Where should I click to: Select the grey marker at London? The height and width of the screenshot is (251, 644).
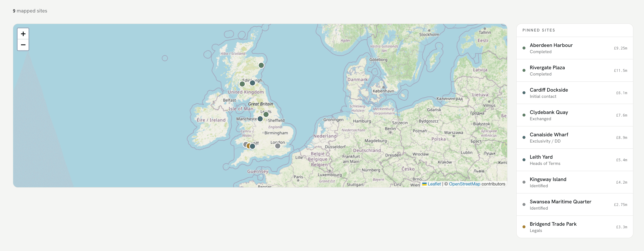tap(278, 146)
